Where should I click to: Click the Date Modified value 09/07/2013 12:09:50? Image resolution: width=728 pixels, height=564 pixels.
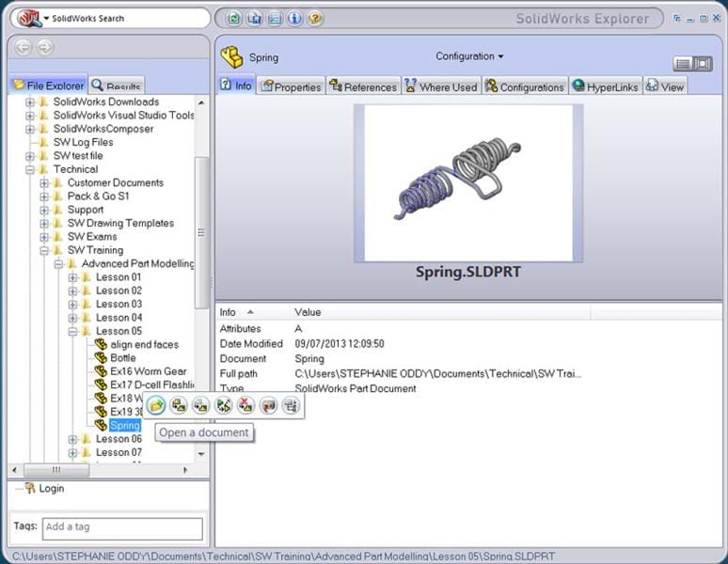pyautogui.click(x=340, y=344)
